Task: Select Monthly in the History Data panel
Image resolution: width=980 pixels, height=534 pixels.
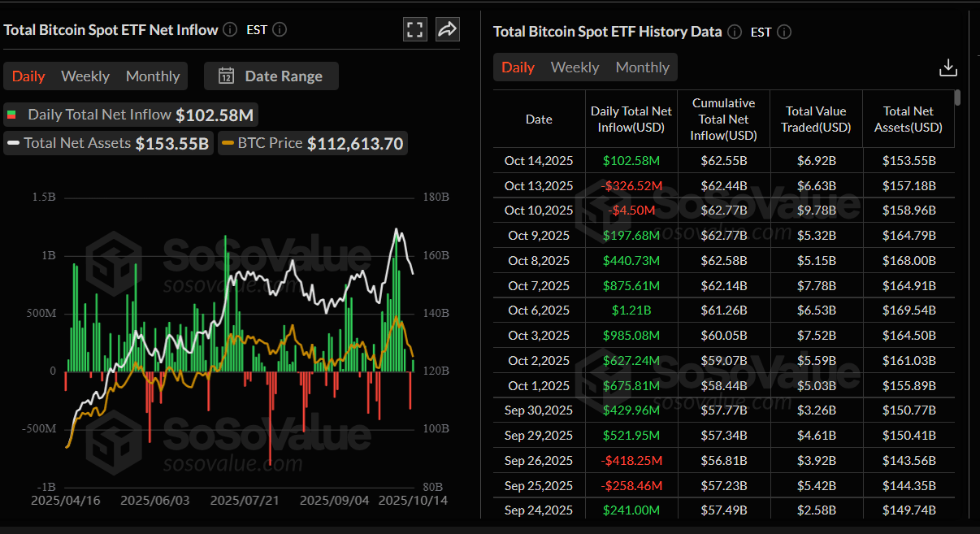Action: click(642, 67)
